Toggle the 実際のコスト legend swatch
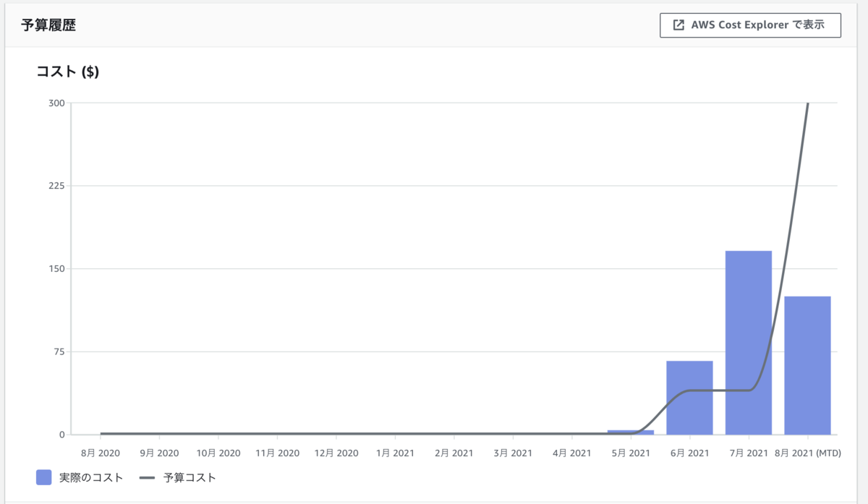This screenshot has height=504, width=868. coord(43,477)
